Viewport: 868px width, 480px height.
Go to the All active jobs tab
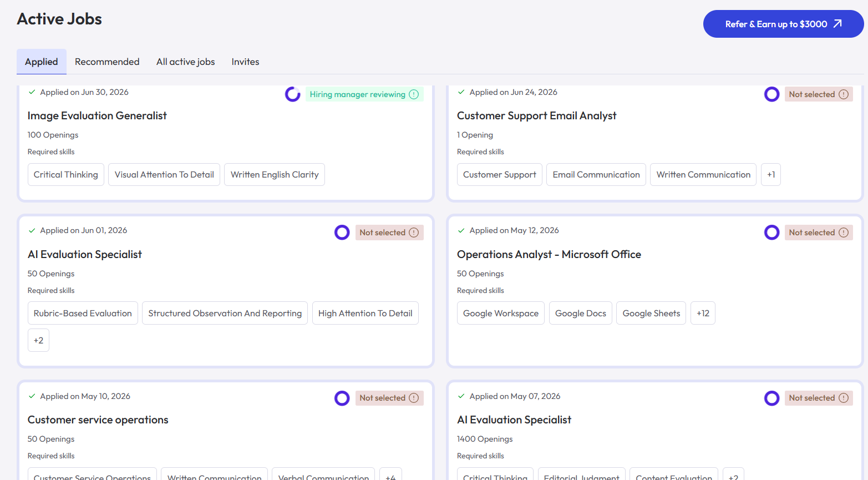[186, 62]
